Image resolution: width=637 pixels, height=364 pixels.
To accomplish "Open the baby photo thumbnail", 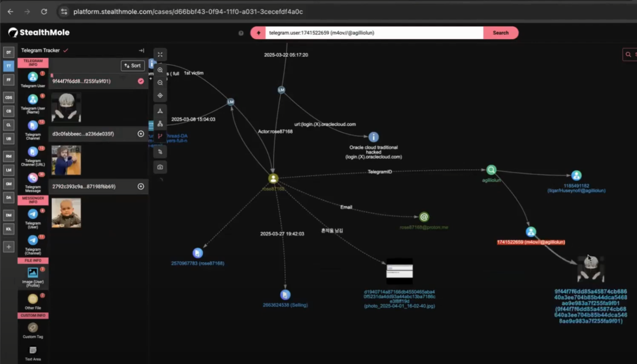I will (66, 213).
